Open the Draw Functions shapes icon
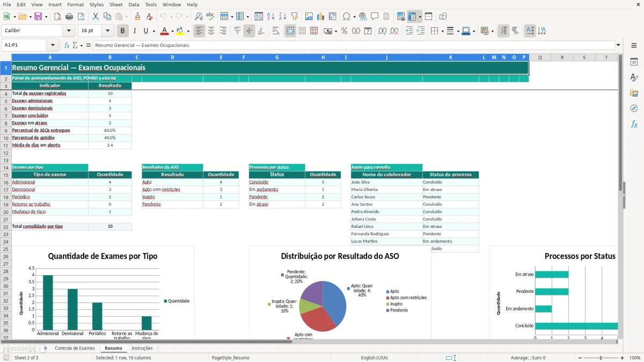Screen dimensions: 644x362 443,16
